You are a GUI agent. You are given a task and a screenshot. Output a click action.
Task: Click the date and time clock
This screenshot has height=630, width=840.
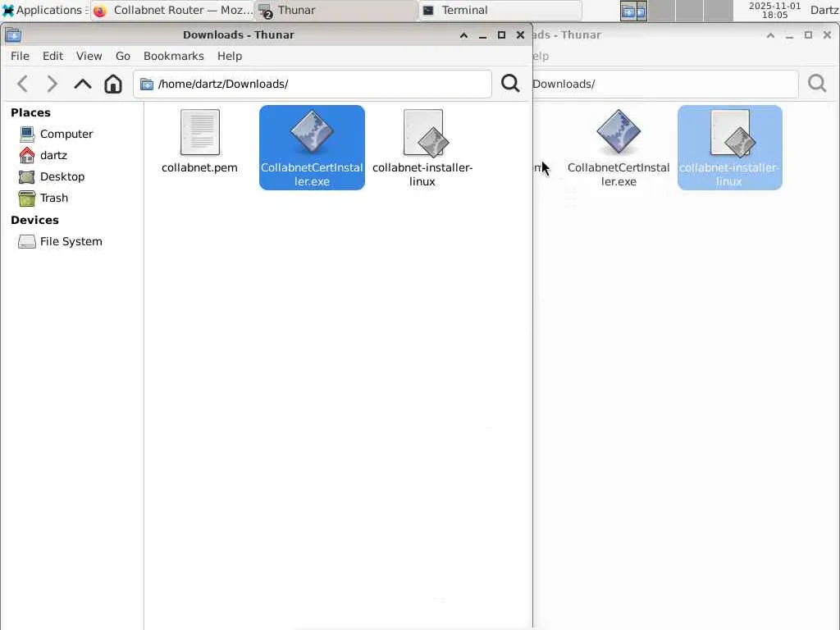(774, 10)
